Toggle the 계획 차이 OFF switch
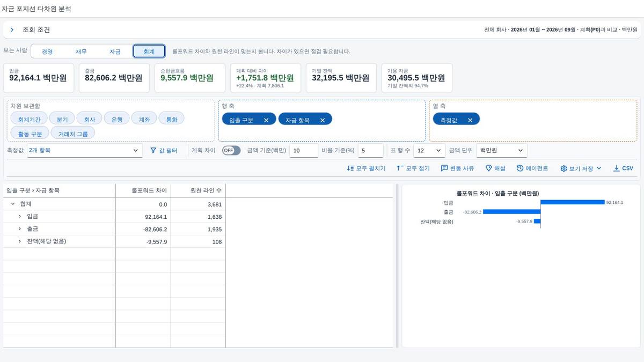 click(x=231, y=151)
